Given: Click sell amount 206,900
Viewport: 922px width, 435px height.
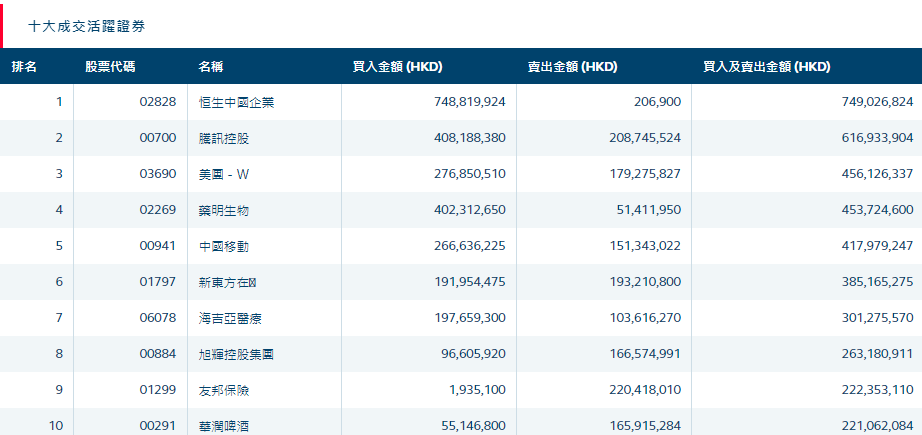Looking at the screenshot, I should (x=659, y=102).
